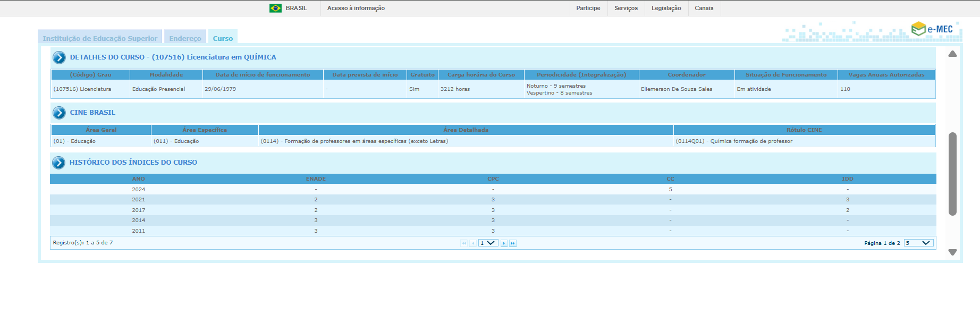Open the Participe menu

tap(588, 8)
